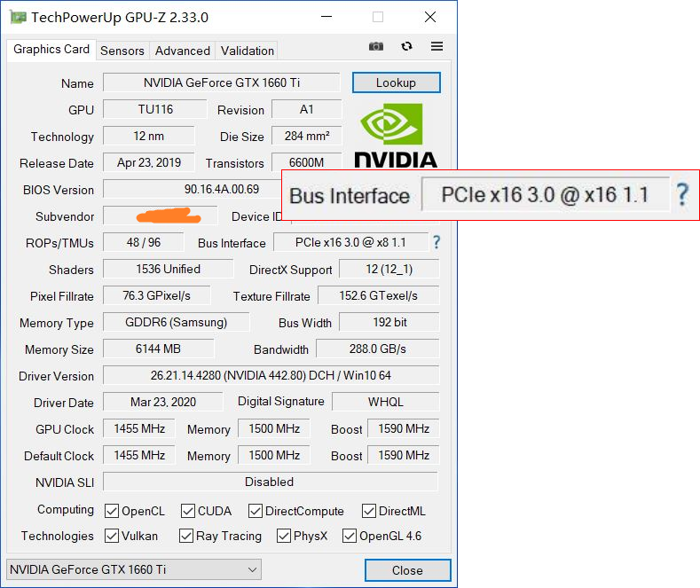Toggle the DirectCompute checkbox

[x=256, y=511]
